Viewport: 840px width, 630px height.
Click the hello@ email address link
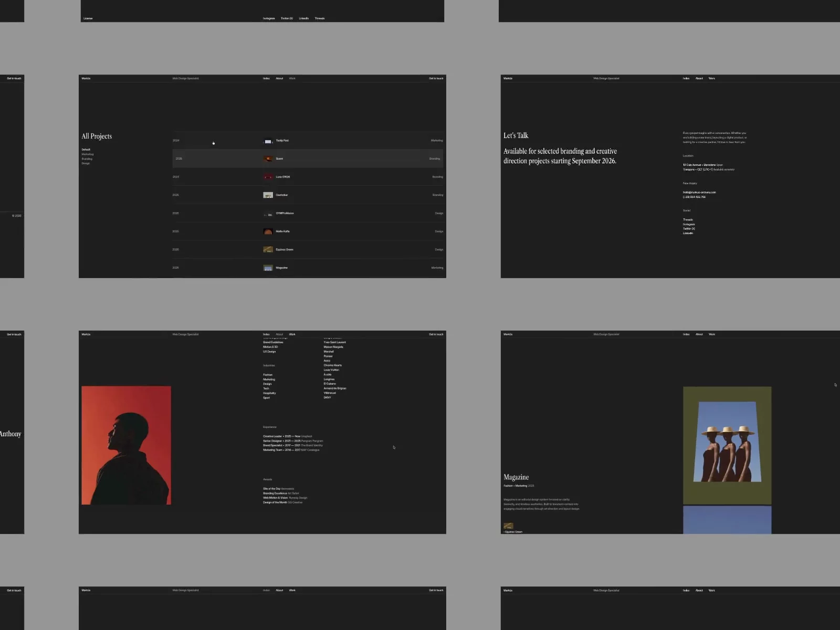pos(699,192)
